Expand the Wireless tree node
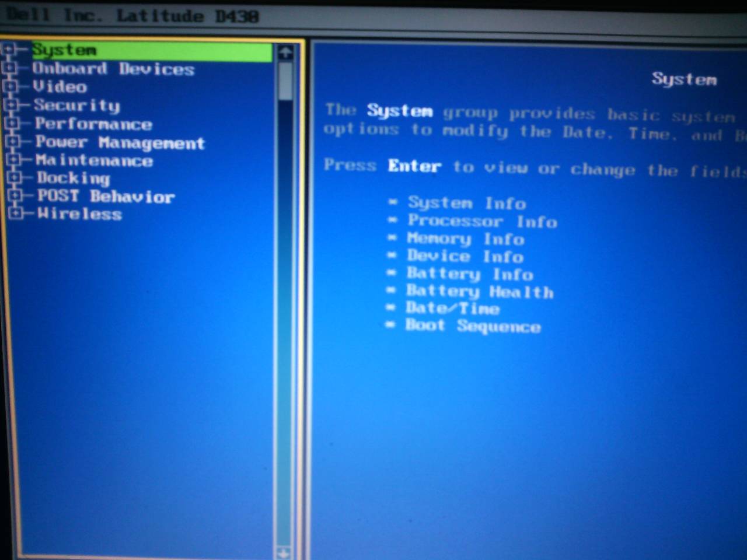 [16, 213]
